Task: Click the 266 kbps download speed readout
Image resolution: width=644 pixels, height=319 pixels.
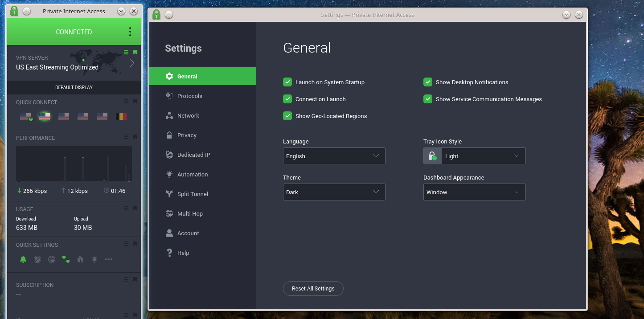Action: click(x=32, y=191)
